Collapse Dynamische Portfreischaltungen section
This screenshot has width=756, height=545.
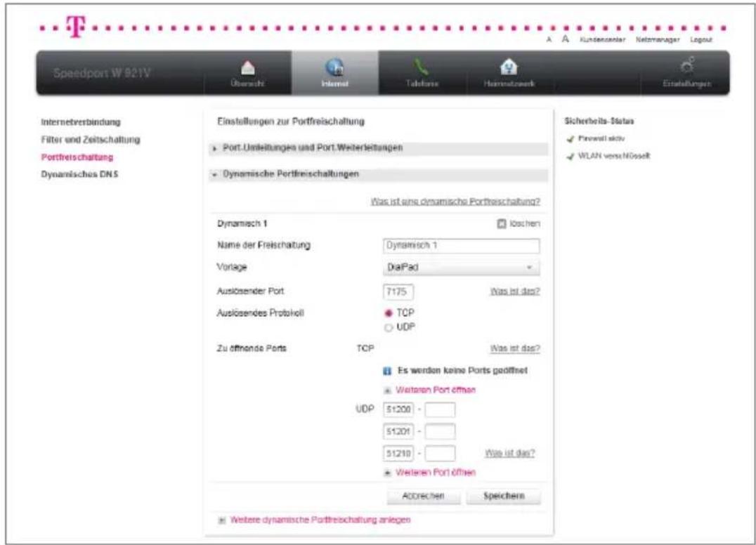point(379,174)
